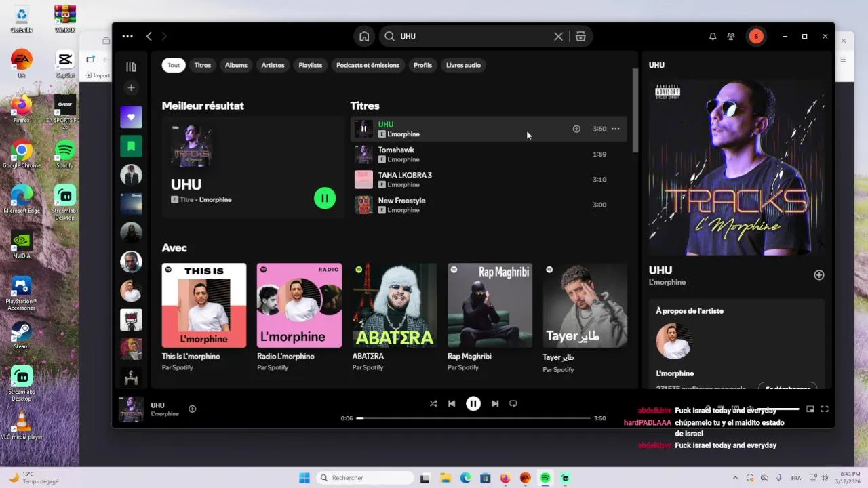Click the results vertical scrollbar
This screenshot has height=488, width=868.
[635, 110]
